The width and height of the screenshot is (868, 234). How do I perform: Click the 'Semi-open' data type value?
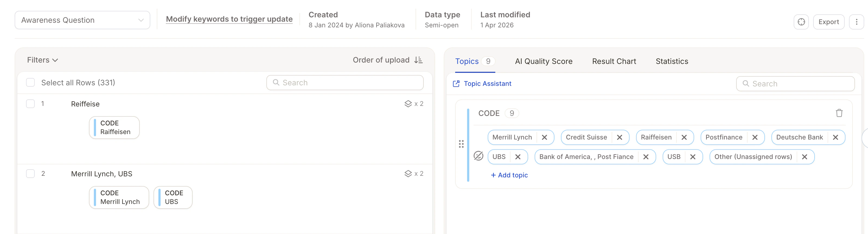pos(441,25)
